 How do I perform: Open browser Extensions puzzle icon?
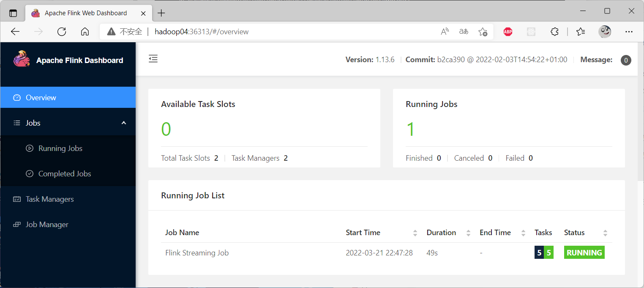pos(554,32)
